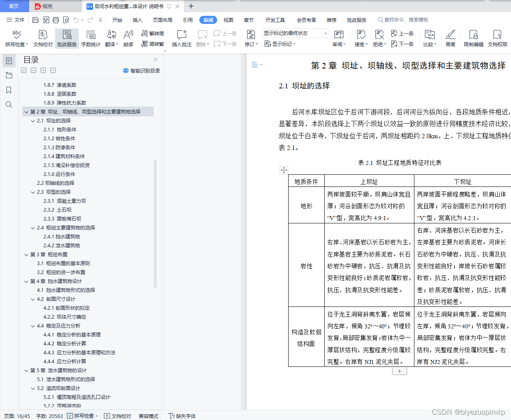511x420 pixels.
Task: Open the 拼写检查 spell check tool
Action: (17, 39)
